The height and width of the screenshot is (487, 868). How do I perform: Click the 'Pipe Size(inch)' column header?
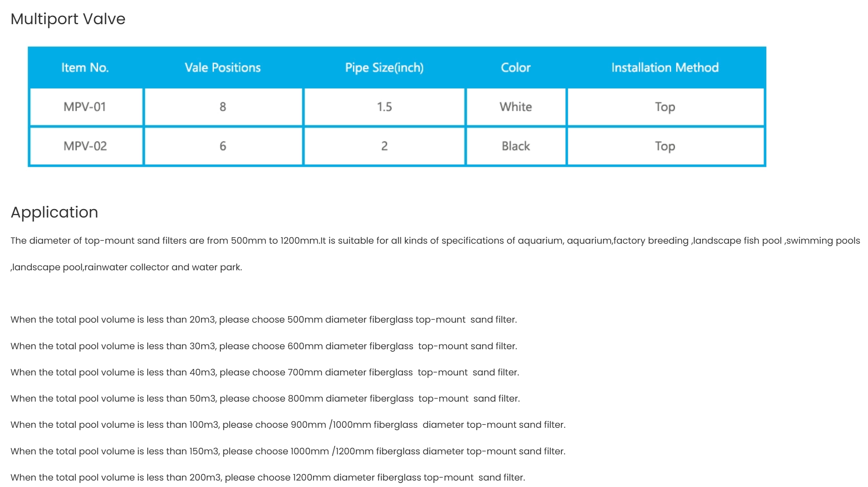point(384,67)
